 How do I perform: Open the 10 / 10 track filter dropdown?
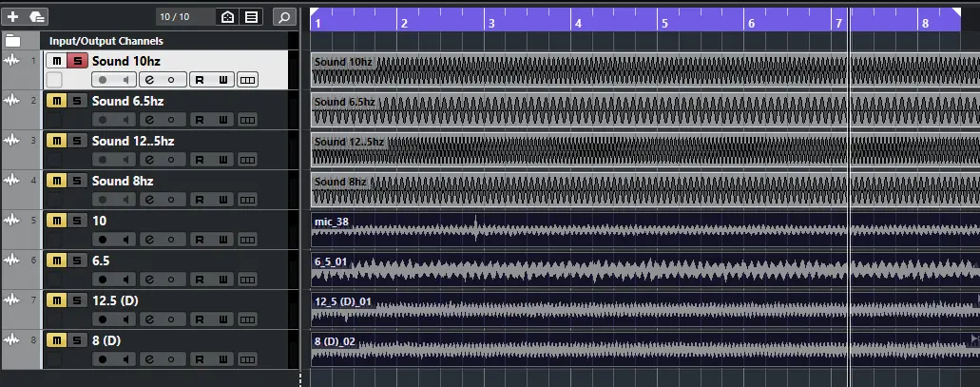coord(175,16)
